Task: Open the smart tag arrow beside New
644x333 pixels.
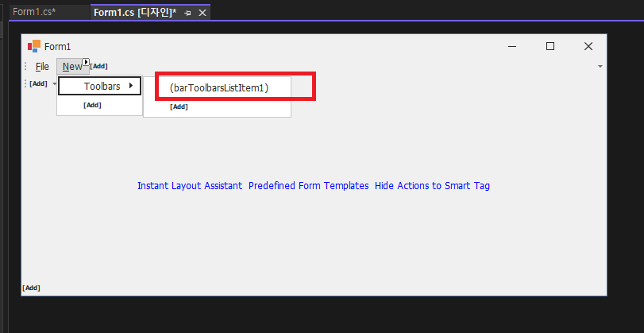Action: (86, 62)
